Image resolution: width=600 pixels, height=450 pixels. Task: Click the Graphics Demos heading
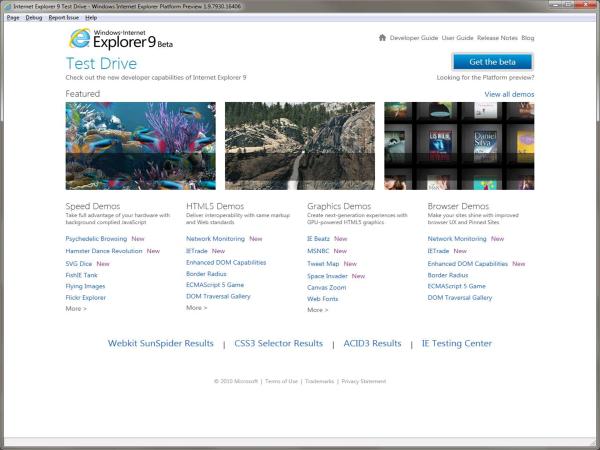[339, 206]
